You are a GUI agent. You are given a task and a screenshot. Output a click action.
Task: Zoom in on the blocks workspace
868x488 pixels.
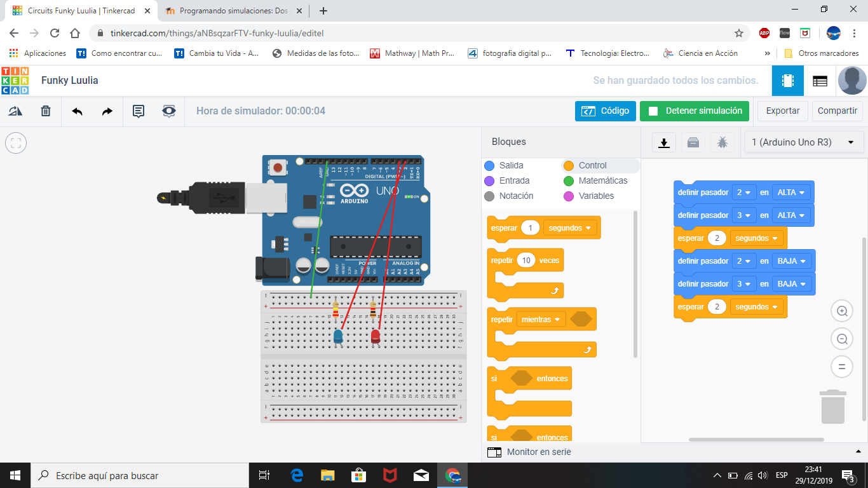[842, 311]
